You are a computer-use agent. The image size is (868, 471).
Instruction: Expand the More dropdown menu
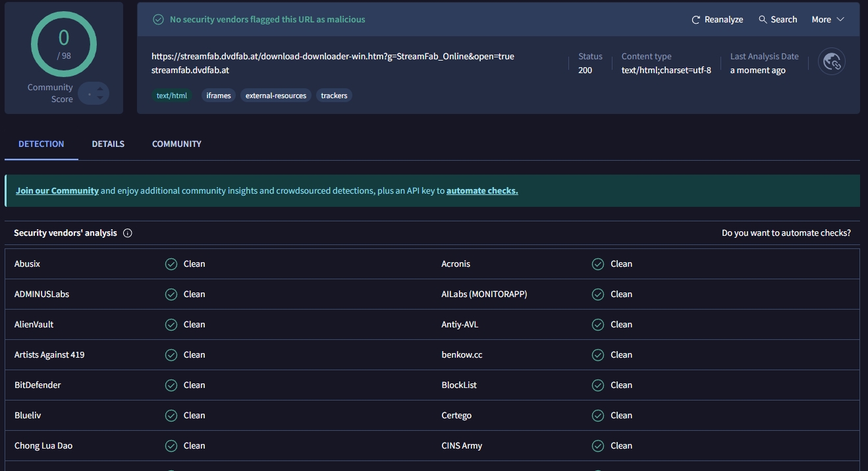pos(827,20)
